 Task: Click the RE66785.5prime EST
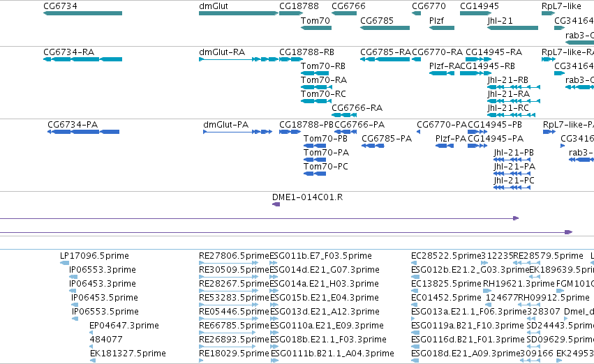click(x=228, y=333)
